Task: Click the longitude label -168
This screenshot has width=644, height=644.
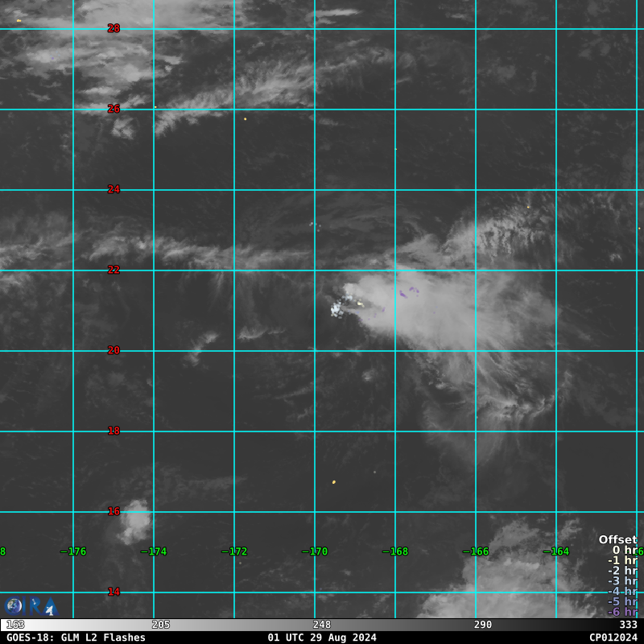Action: click(395, 551)
